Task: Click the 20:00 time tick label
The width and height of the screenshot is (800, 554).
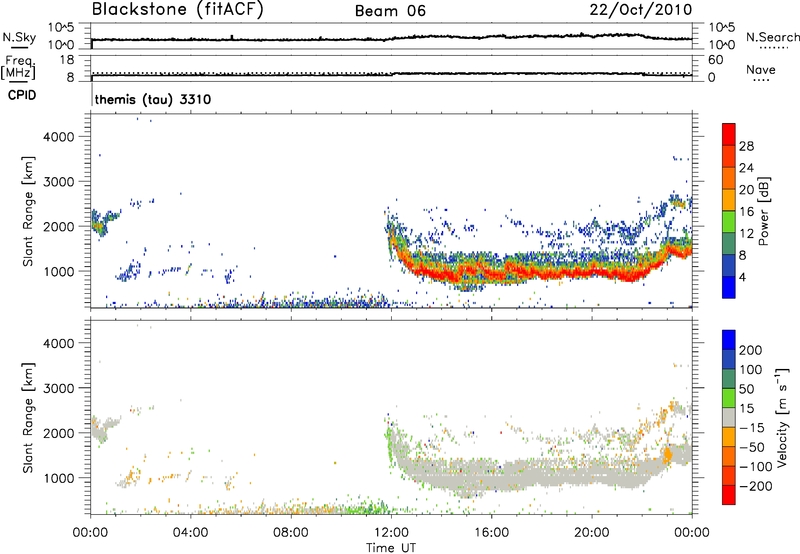Action: coord(592,533)
